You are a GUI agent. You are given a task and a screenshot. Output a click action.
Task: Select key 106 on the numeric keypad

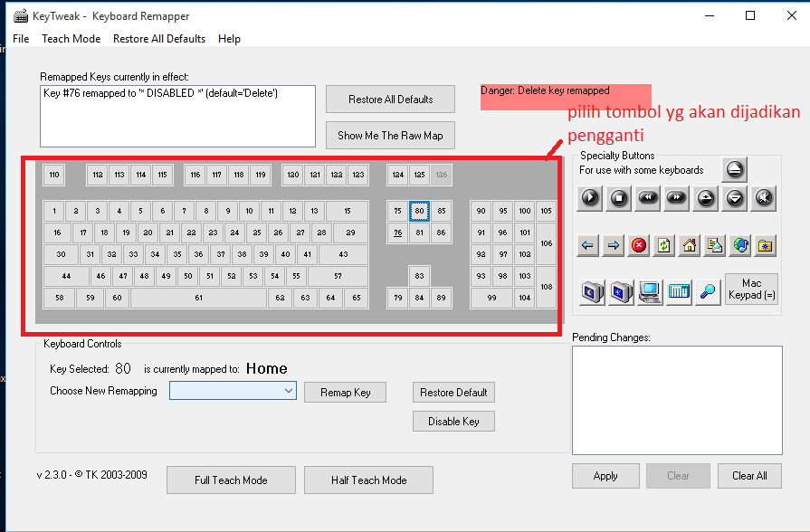click(547, 243)
